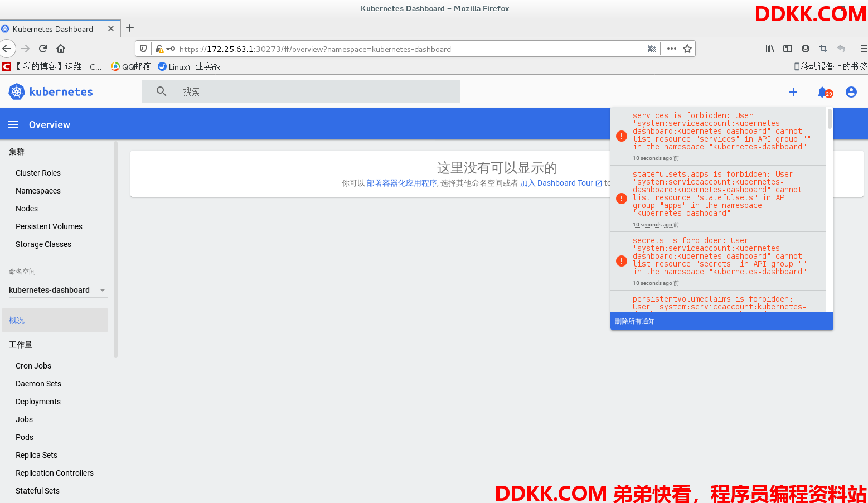Click the 搜索 search input field
Screen dimensions: 868x503
click(301, 91)
